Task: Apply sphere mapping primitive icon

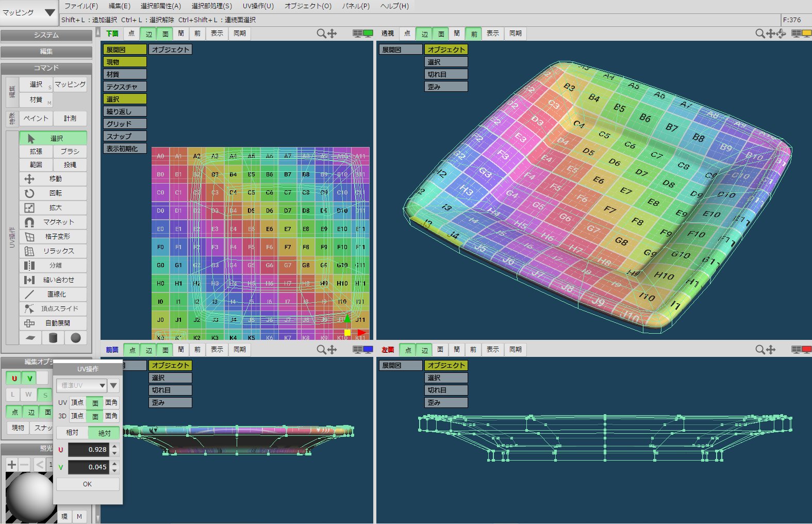Action: (76, 338)
